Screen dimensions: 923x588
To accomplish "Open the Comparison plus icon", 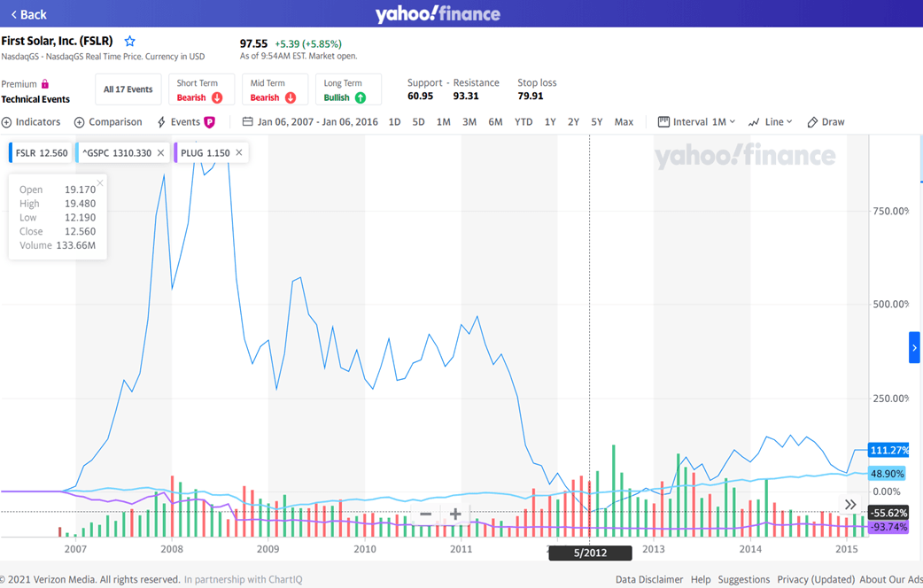I will point(80,122).
